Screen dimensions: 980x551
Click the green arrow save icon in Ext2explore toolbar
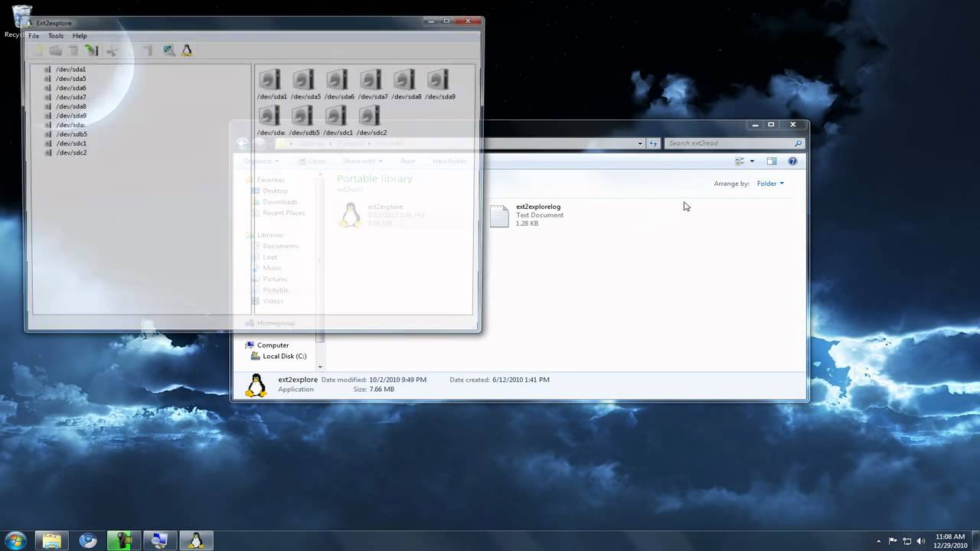click(x=92, y=51)
